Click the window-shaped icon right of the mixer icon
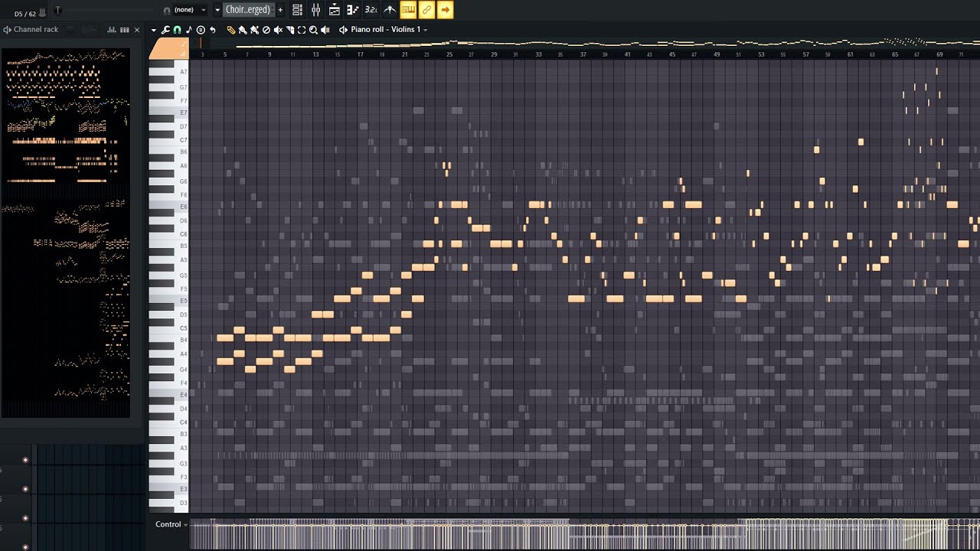980x551 pixels. tap(335, 10)
